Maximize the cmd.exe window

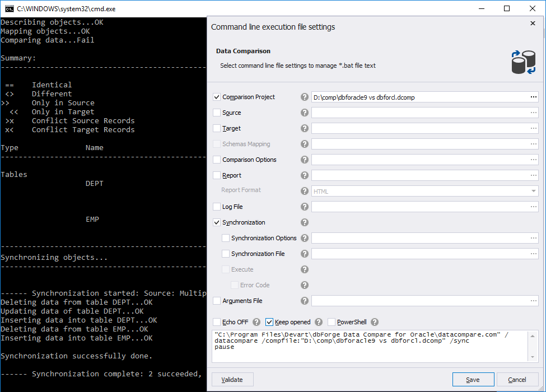pos(507,9)
